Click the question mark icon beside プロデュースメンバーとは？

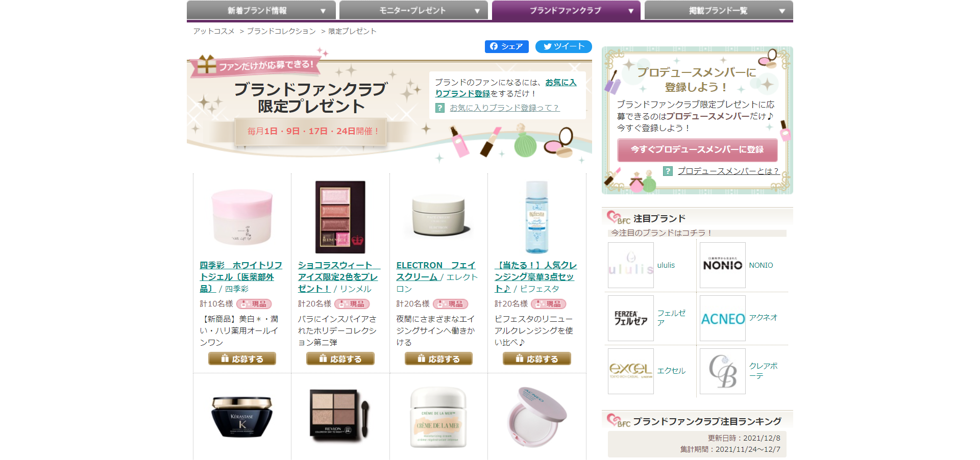click(x=668, y=171)
